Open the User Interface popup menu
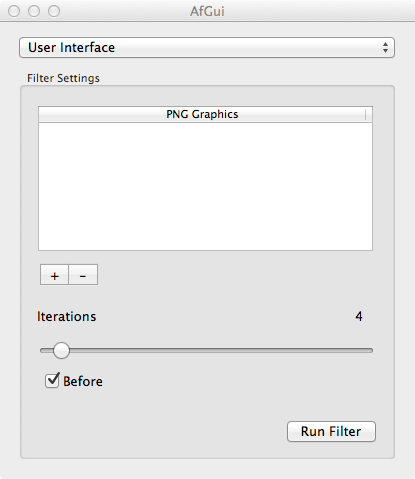This screenshot has height=479, width=415. click(207, 48)
